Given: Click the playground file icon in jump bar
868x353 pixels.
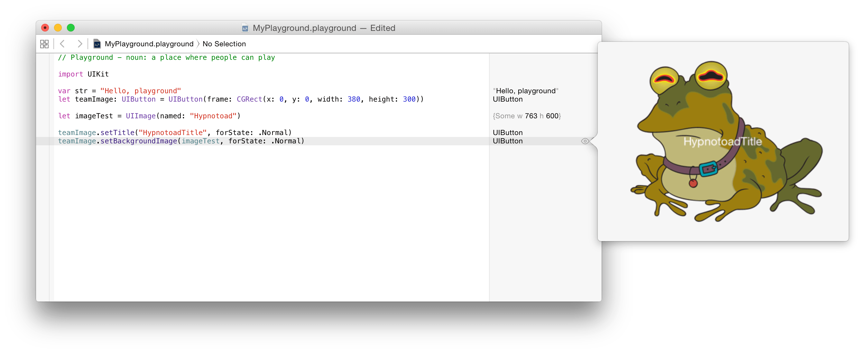Looking at the screenshot, I should [97, 44].
